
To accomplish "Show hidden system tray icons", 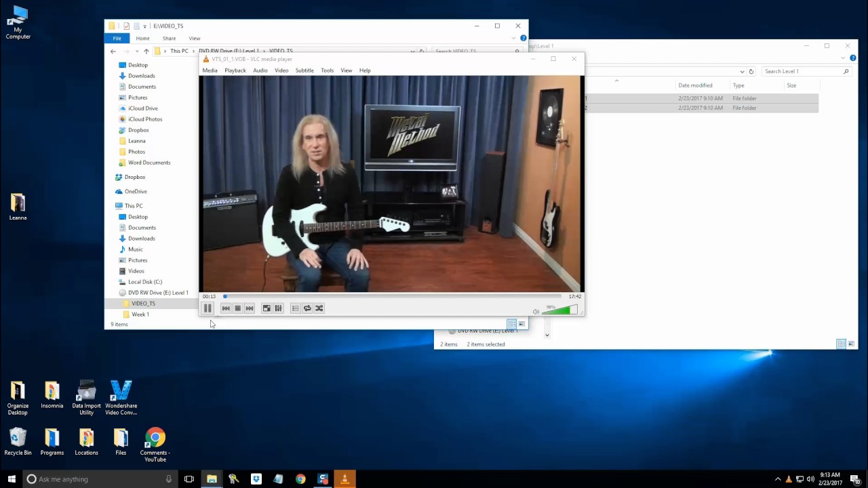I will [778, 479].
